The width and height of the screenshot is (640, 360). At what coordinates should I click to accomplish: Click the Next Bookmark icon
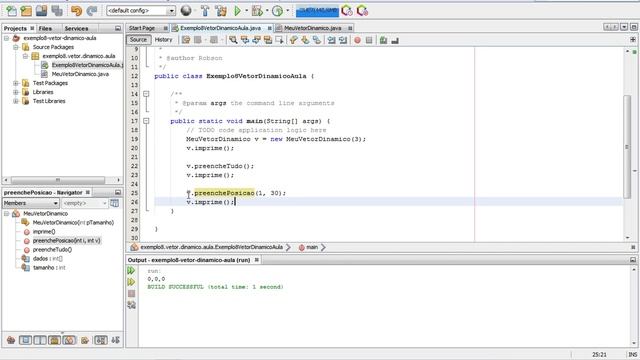pyautogui.click(x=305, y=40)
